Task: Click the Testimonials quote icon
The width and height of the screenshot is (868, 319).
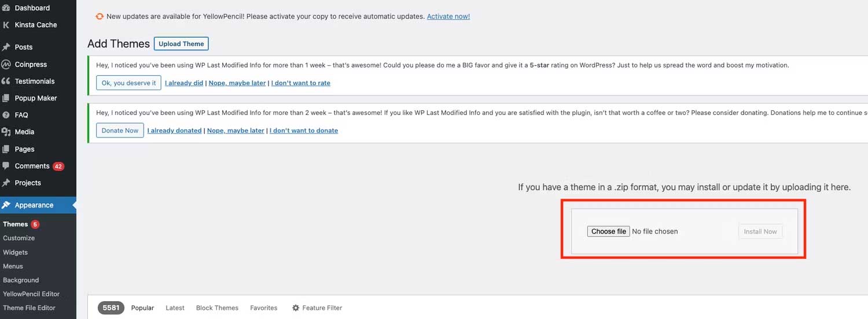Action: (6, 81)
